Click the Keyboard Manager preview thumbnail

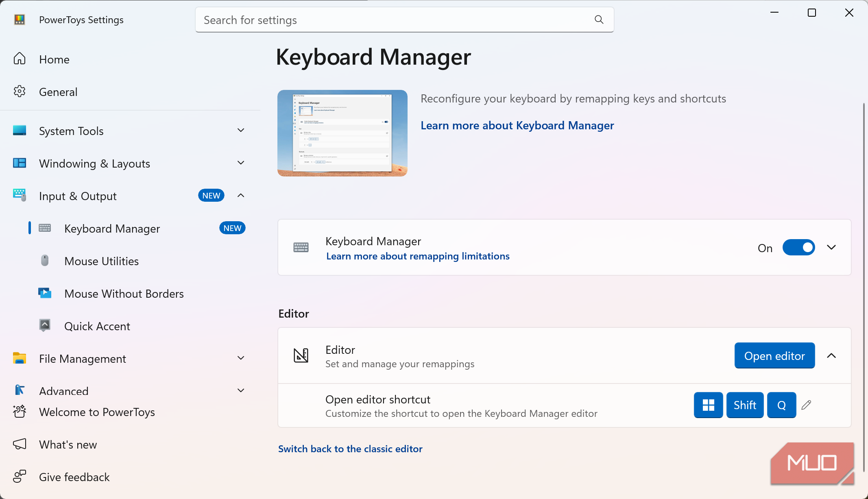(x=342, y=133)
